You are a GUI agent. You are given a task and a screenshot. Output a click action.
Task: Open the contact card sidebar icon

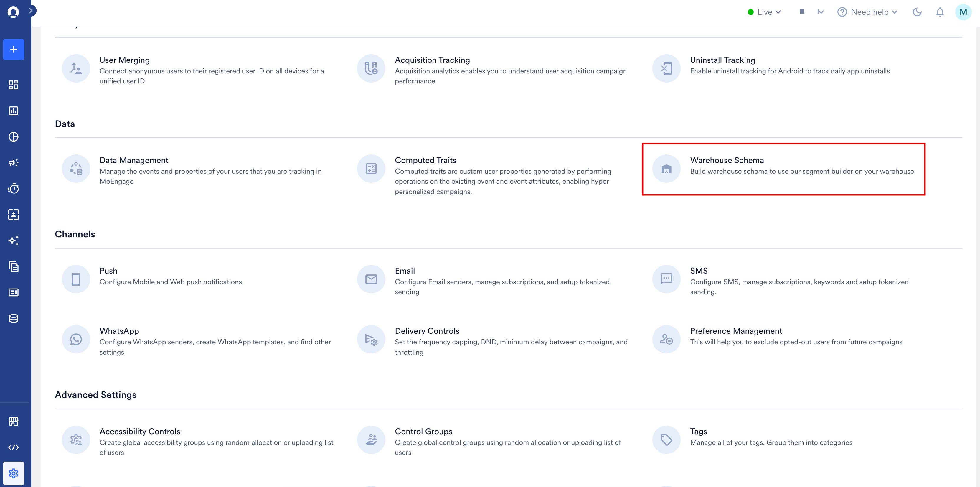[x=13, y=214]
